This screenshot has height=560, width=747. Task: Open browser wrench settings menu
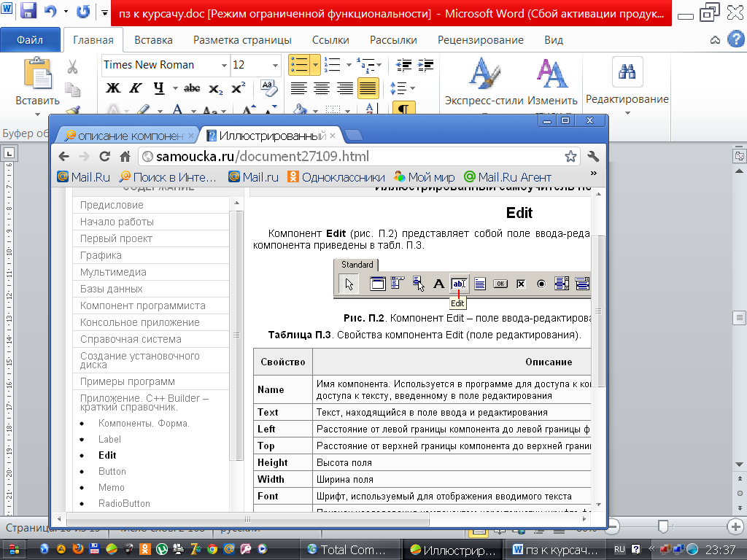[593, 156]
